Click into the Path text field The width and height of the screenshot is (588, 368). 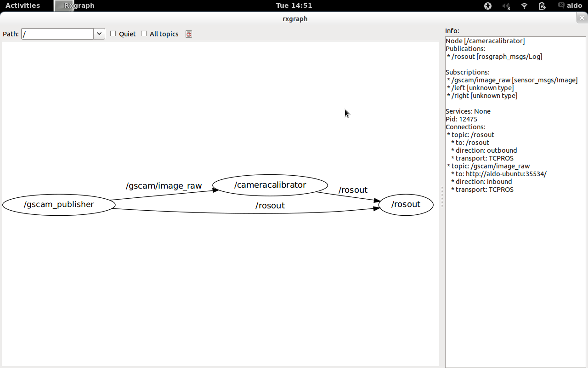(57, 34)
